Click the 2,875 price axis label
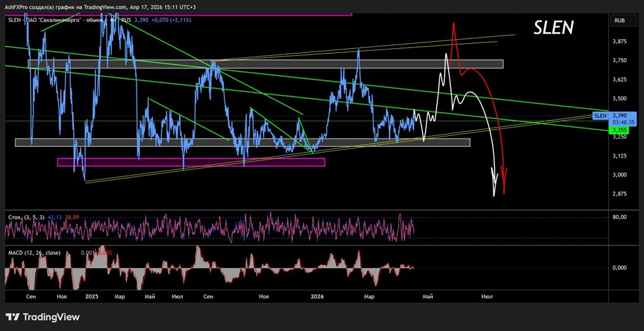 (x=621, y=193)
